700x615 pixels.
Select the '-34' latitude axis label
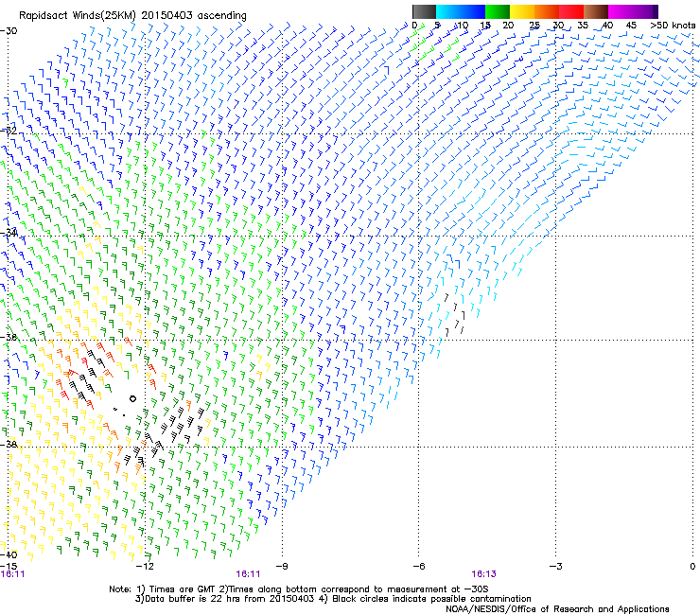(9, 232)
